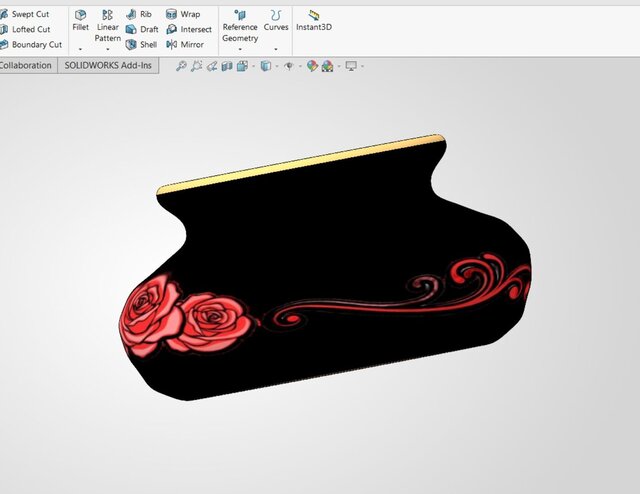
Task: Expand the Fillet dropdown arrow
Action: pos(80,48)
